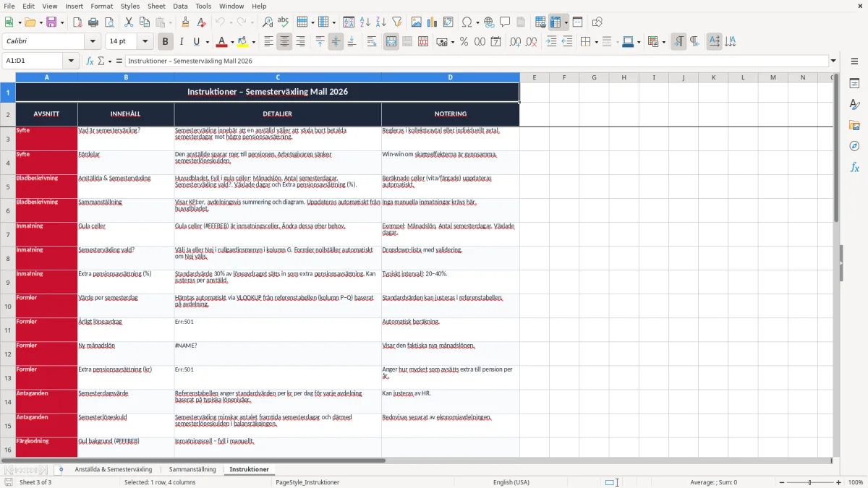Open Borders dropdown arrow

pos(595,42)
